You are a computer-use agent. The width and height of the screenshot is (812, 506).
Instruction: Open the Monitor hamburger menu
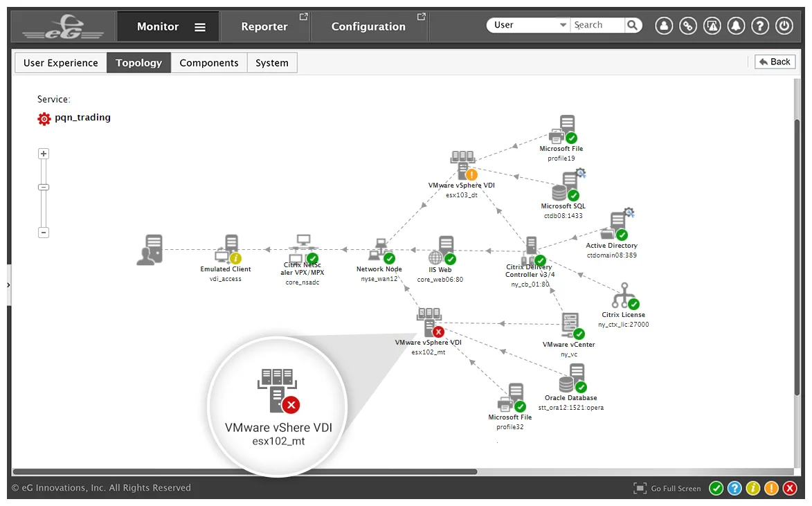(200, 27)
